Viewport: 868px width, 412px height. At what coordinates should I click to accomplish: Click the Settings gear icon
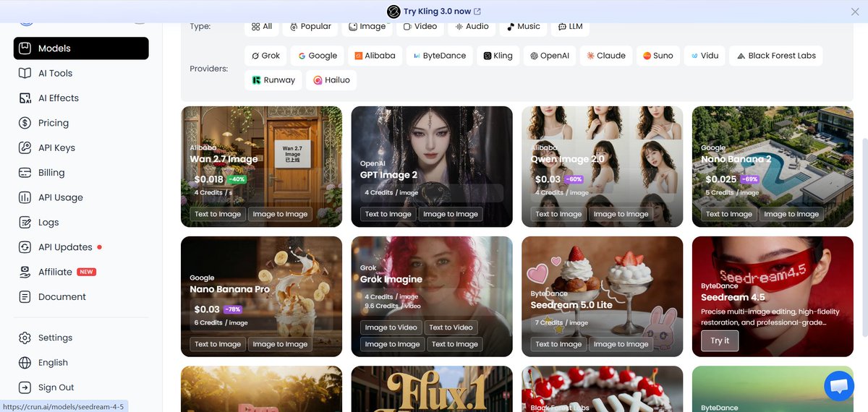coord(25,338)
